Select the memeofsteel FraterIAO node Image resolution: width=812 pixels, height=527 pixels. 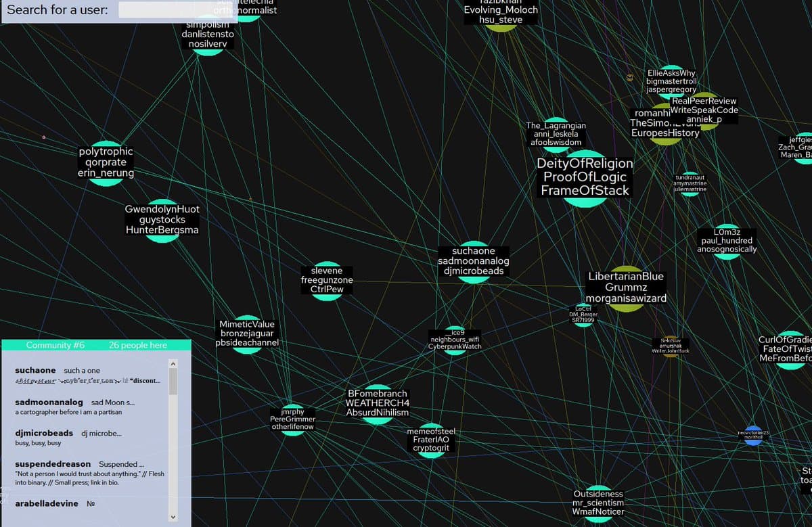[x=430, y=440]
